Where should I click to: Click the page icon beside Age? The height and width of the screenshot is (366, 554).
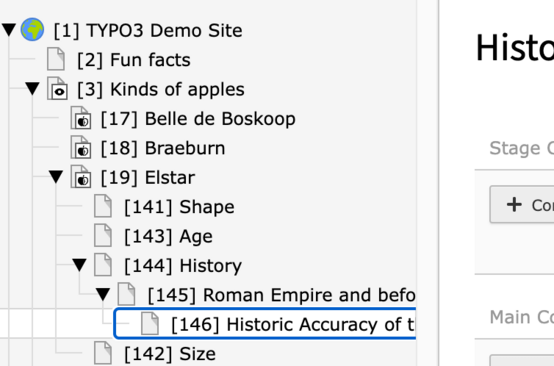103,235
